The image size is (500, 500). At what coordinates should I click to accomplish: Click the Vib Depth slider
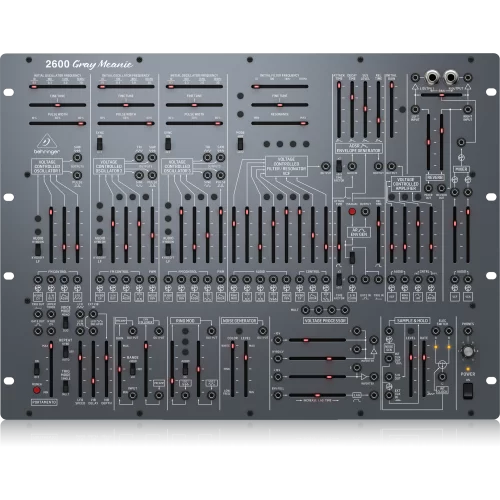coord(106,369)
